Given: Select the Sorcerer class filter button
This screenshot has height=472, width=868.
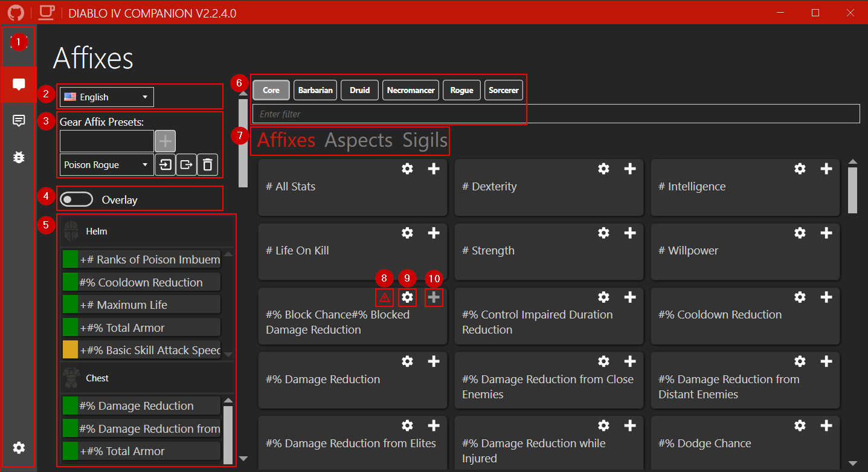Looking at the screenshot, I should click(x=503, y=89).
